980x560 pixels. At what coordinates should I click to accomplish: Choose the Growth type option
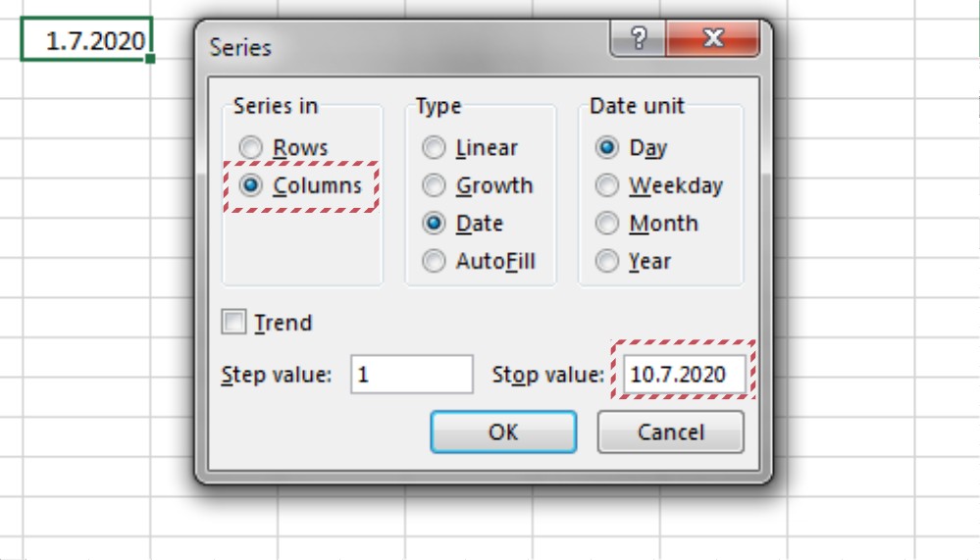(x=434, y=186)
